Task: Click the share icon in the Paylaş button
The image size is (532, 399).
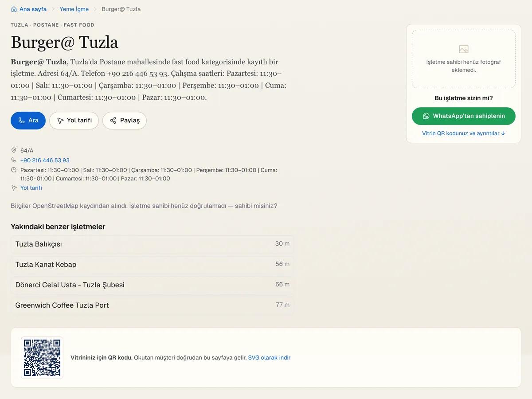Action: point(113,121)
